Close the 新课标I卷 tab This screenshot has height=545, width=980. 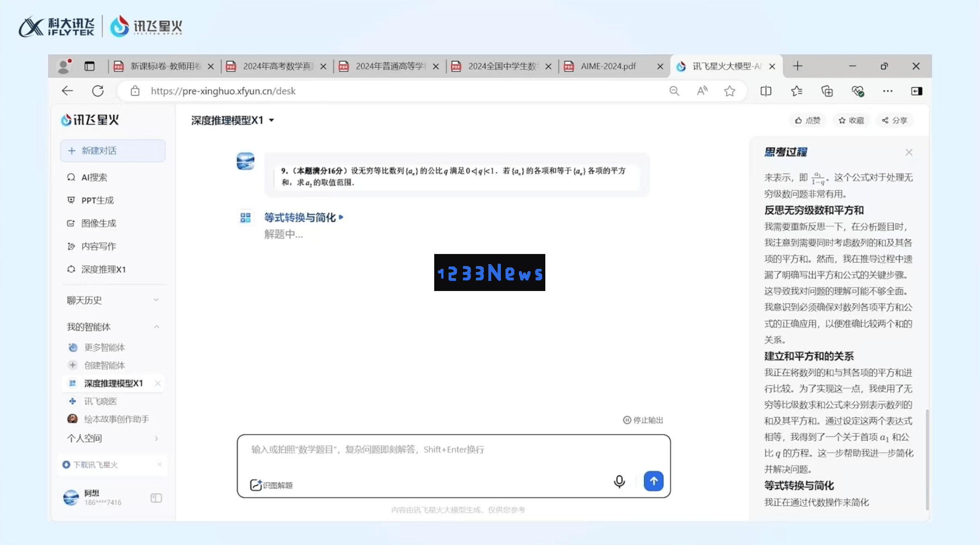click(x=211, y=67)
